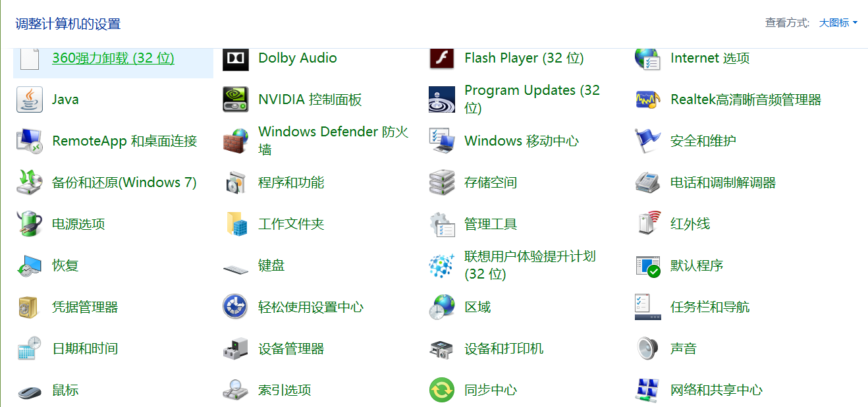Viewport: 868px width, 407px height.
Task: Open the 索引选项 text link
Action: point(285,390)
